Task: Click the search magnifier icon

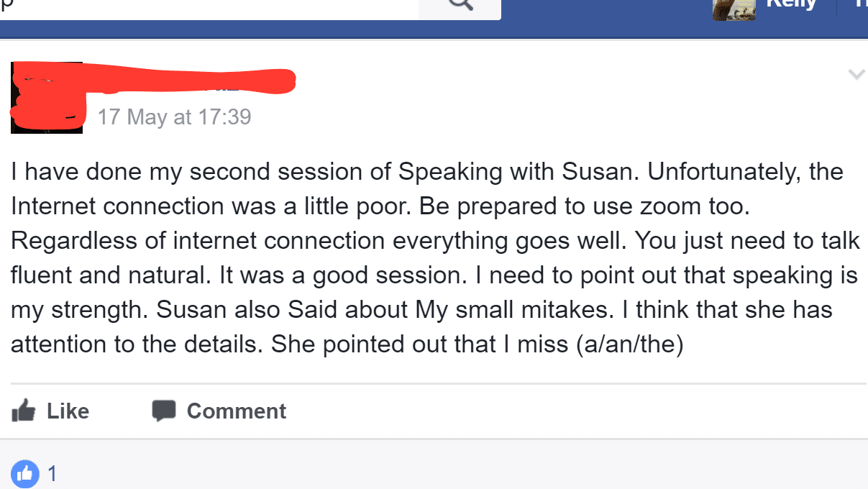Action: tap(460, 6)
